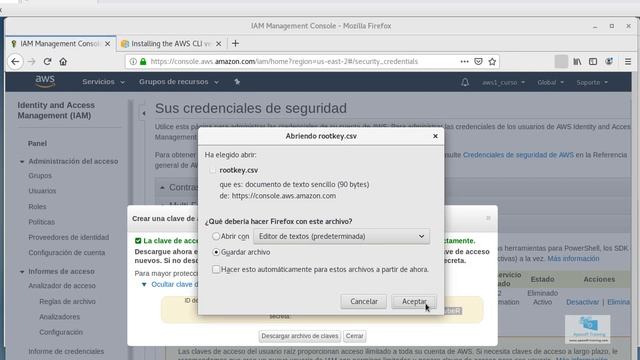This screenshot has width=640, height=360.
Task: Open the Firefox account avatar icon
Action: (x=609, y=62)
